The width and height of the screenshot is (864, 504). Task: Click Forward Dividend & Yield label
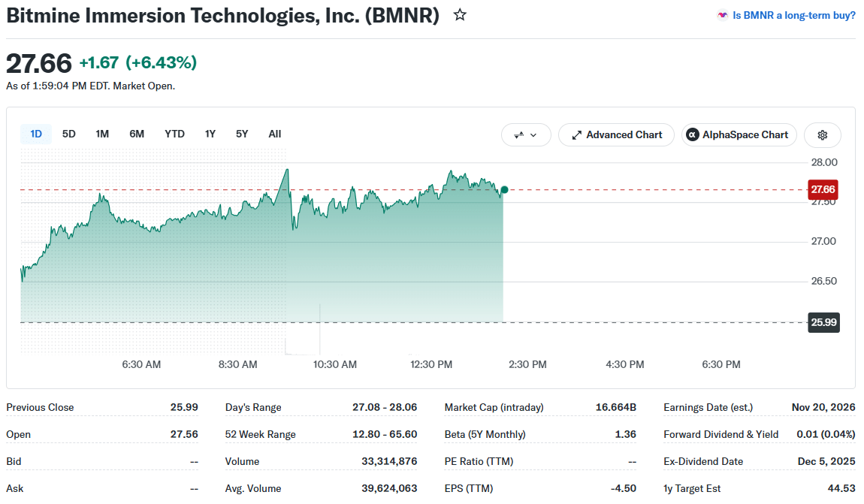pyautogui.click(x=721, y=434)
